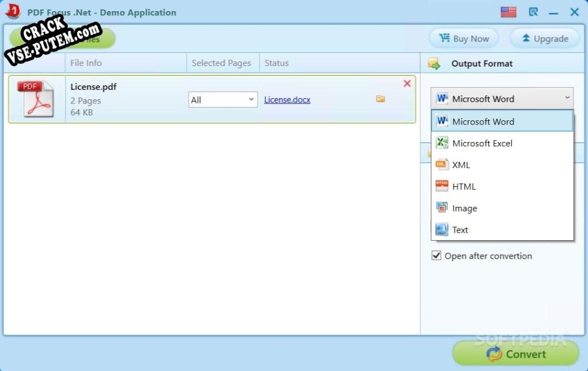Collapse the Microsoft Word output format combo box
Screen dimensions: 588x371
coord(502,99)
